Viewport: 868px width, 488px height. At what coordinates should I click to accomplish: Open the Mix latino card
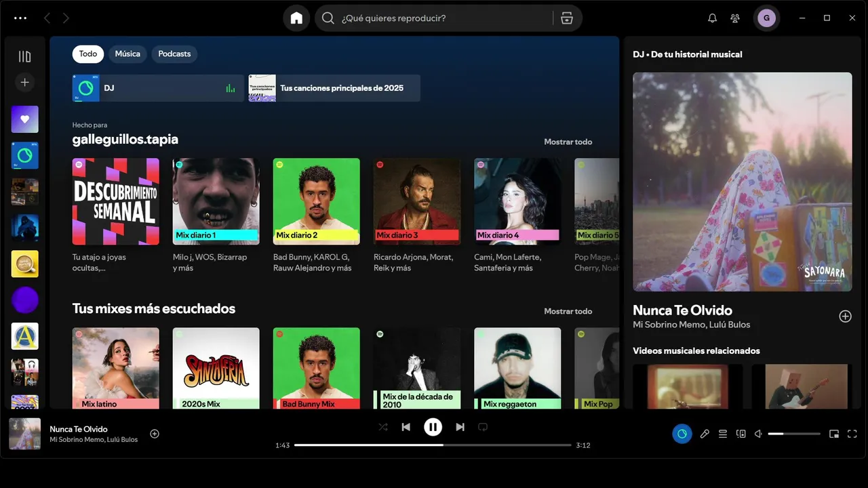[x=116, y=368]
